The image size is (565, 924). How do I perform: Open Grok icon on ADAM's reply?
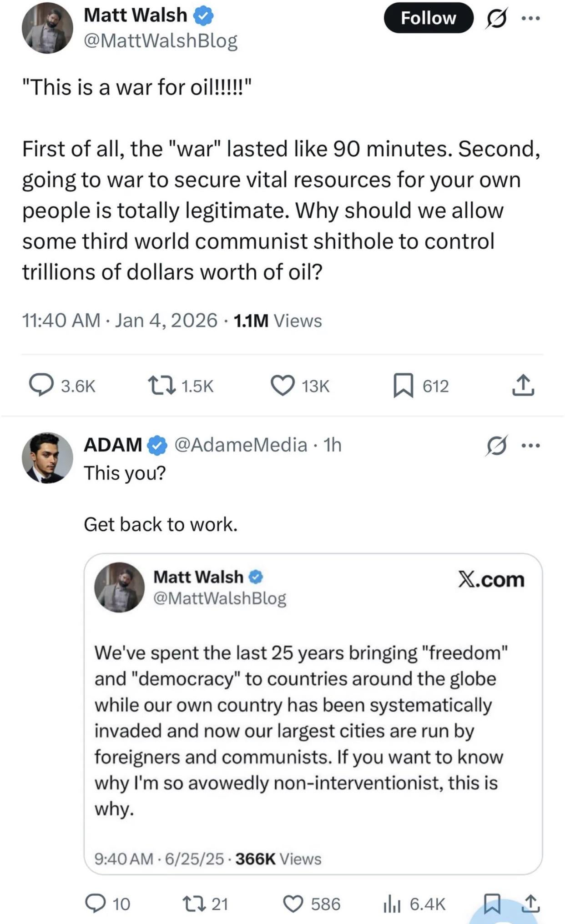(x=496, y=446)
